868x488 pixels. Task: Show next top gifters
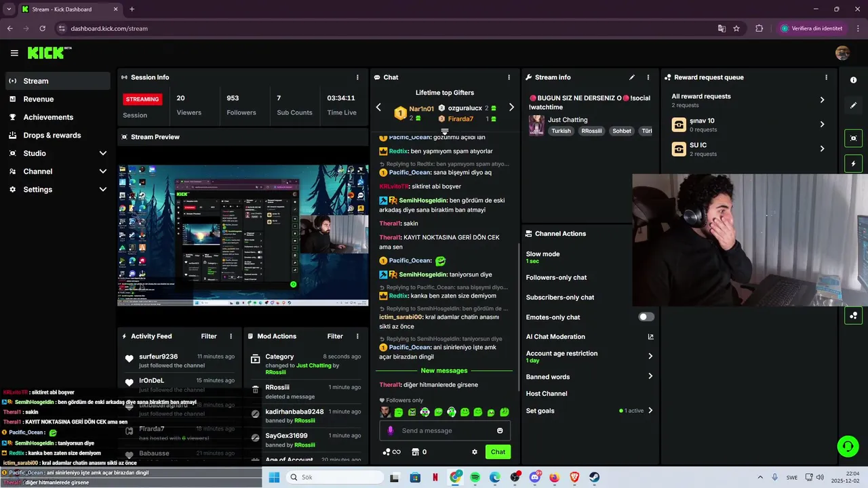pyautogui.click(x=511, y=107)
